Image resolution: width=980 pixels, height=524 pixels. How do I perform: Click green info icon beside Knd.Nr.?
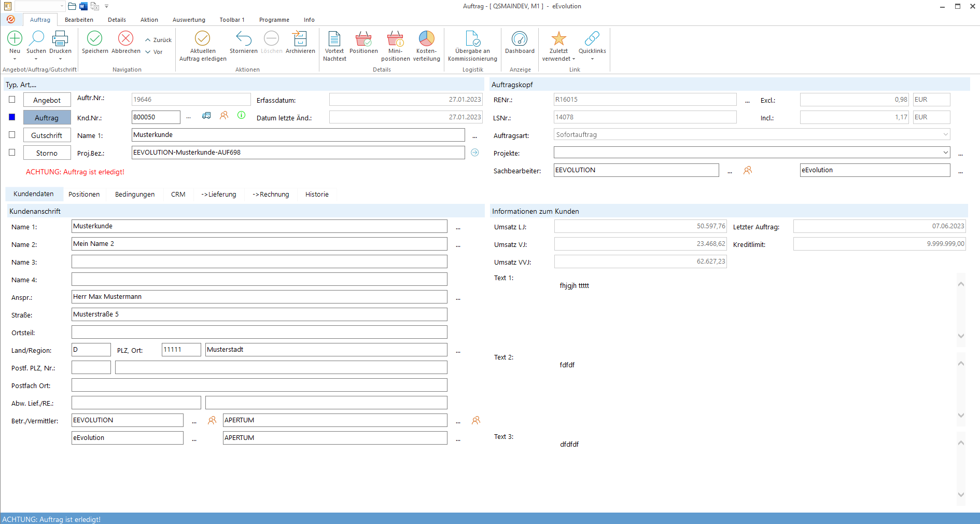pos(242,115)
